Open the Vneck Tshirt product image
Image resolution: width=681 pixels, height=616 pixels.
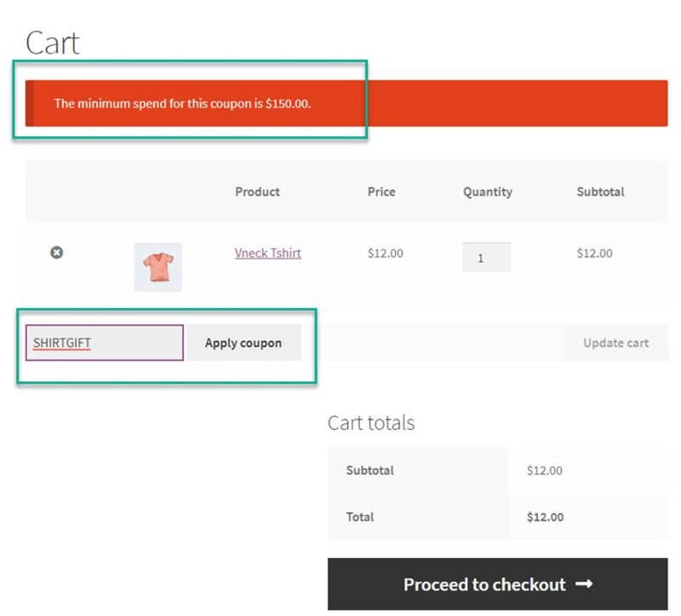click(158, 265)
